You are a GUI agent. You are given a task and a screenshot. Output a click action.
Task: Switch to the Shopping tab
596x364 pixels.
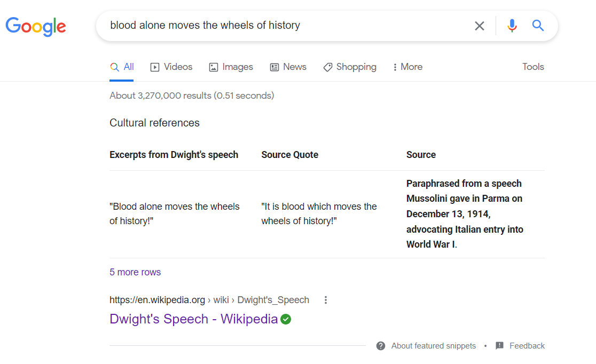pos(350,67)
